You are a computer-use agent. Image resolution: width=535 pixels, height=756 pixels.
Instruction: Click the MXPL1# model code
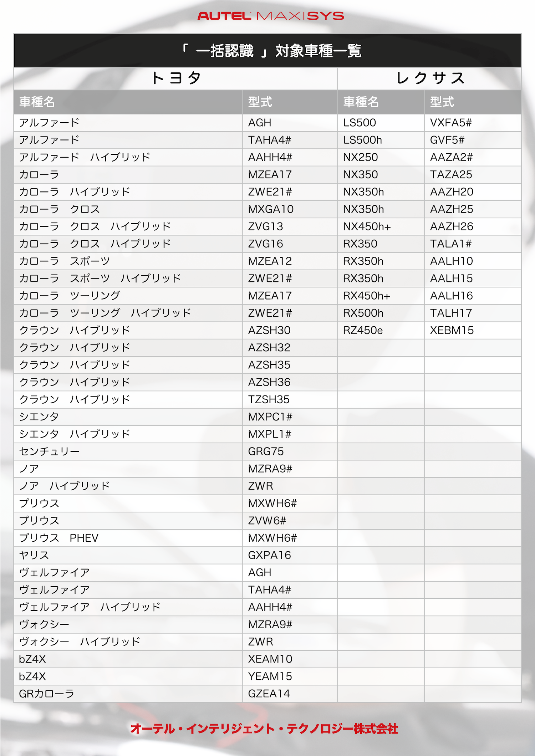(x=270, y=434)
